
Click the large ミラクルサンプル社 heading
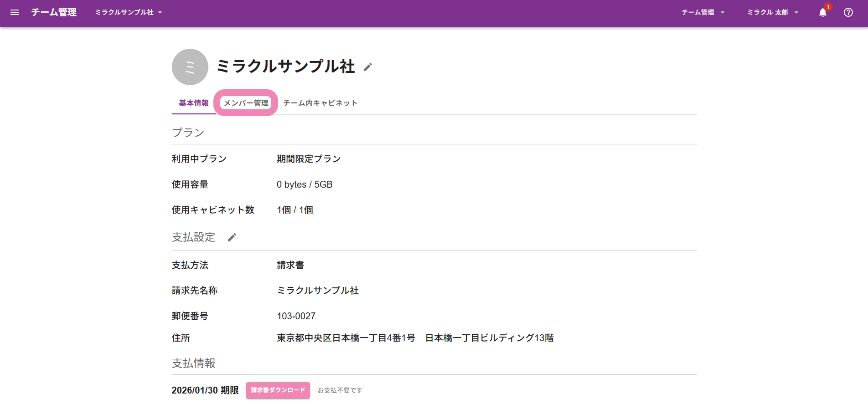pyautogui.click(x=286, y=66)
